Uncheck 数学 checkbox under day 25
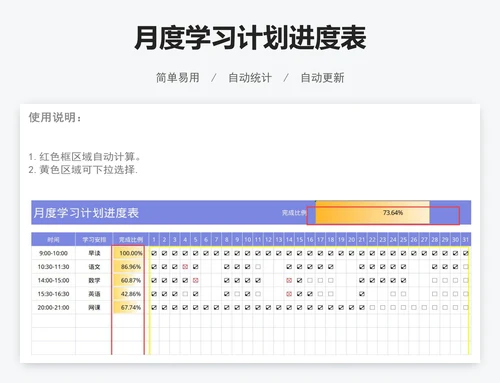The height and width of the screenshot is (383, 500). pos(403,280)
